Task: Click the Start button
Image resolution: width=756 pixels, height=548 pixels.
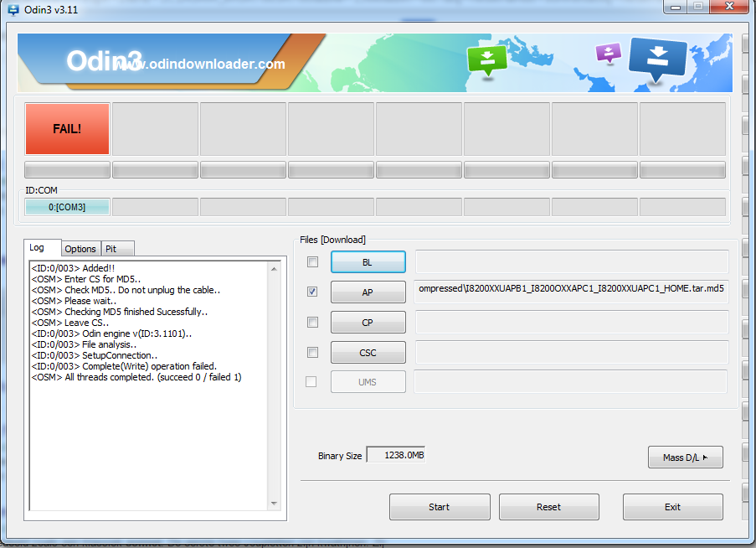Action: click(440, 506)
